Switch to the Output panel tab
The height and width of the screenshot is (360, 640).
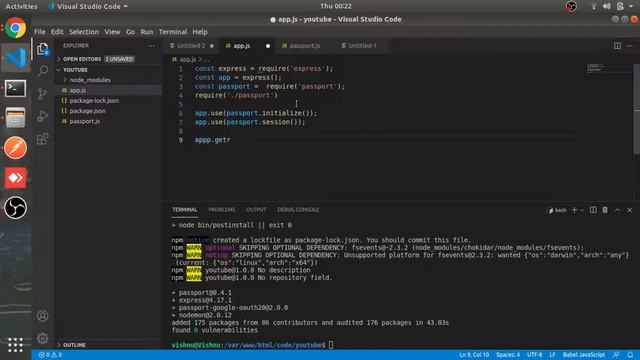pyautogui.click(x=256, y=210)
